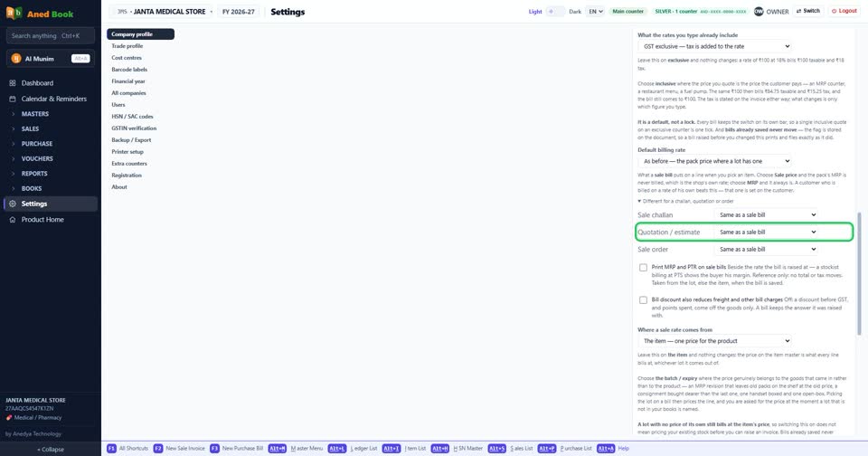
Task: Open the Default billing rate dropdown
Action: pyautogui.click(x=716, y=161)
